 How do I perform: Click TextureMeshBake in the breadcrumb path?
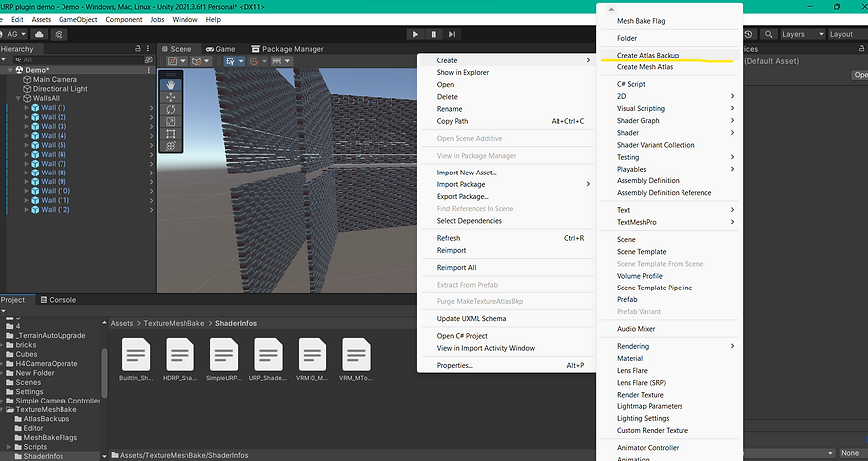click(176, 323)
